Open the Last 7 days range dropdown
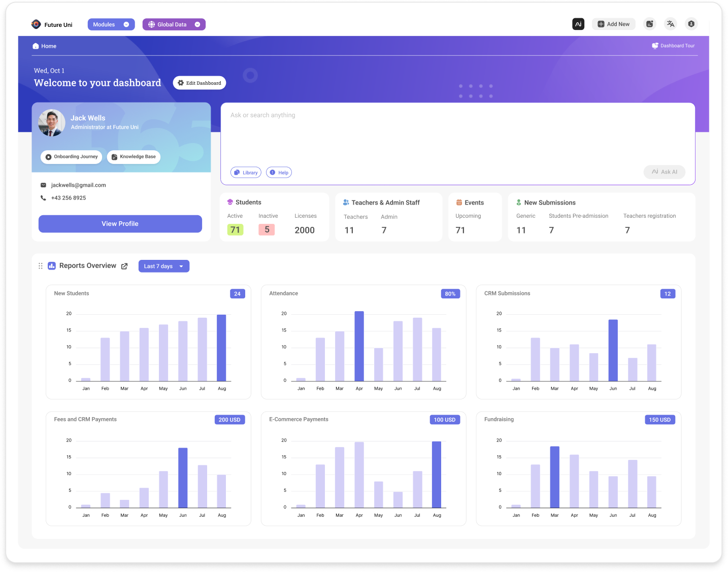 164,266
